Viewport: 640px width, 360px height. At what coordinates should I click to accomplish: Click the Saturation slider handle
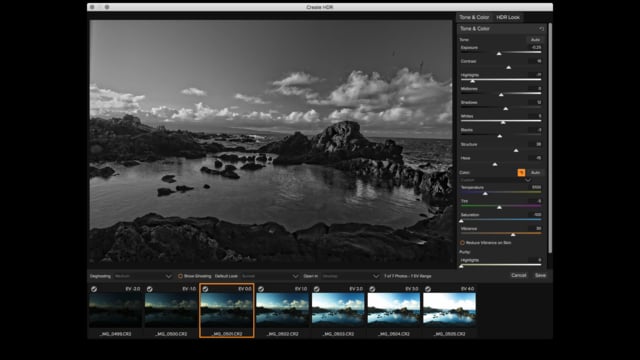pos(461,221)
